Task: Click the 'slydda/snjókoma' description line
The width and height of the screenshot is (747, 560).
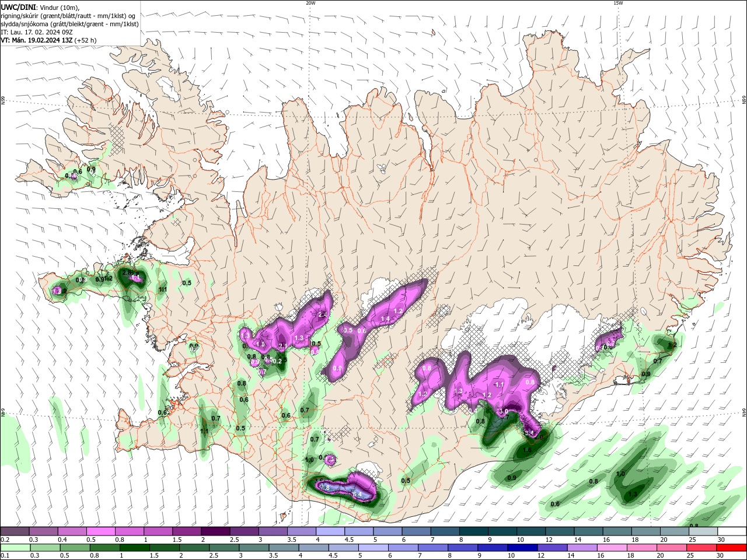Action: [x=69, y=24]
